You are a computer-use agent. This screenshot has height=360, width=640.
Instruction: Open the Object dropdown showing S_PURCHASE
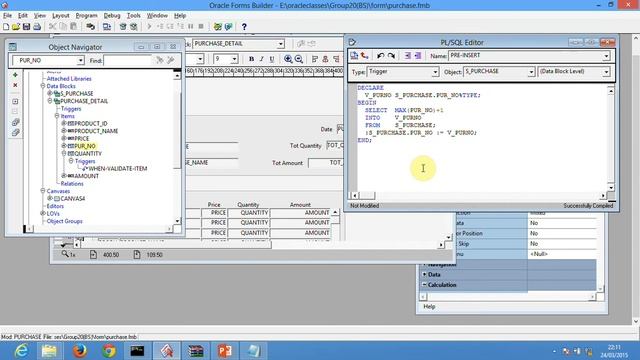531,72
